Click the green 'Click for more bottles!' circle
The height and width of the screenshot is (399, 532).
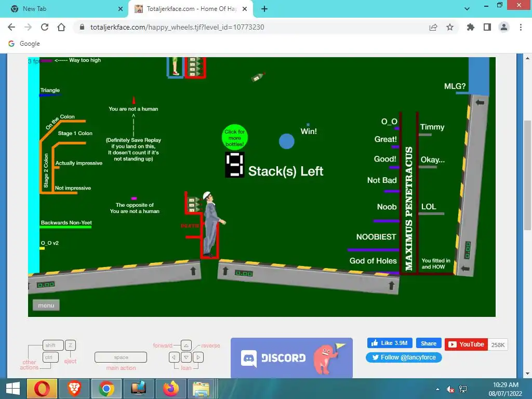(234, 137)
